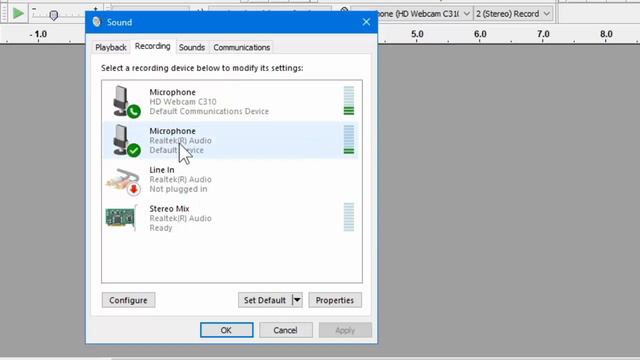Confirm with the OK button

point(227,330)
